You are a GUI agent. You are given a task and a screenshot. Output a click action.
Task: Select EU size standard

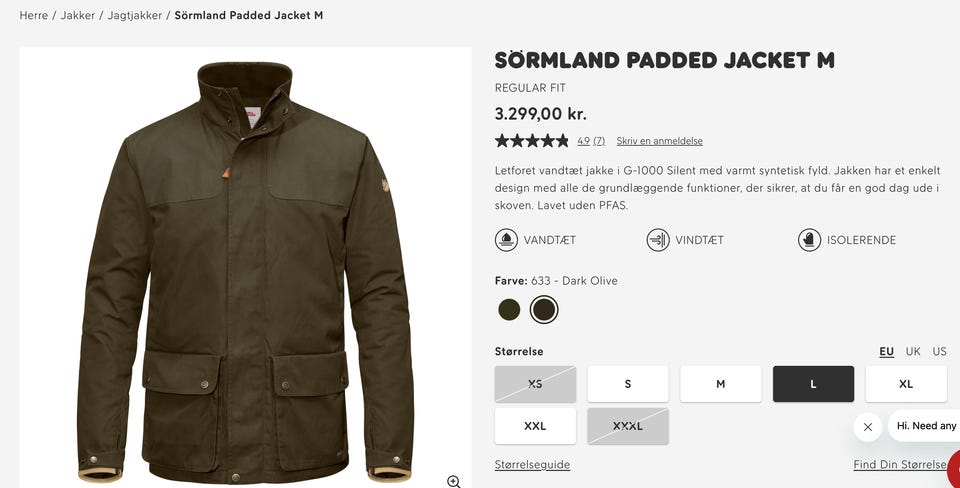pyautogui.click(x=886, y=352)
